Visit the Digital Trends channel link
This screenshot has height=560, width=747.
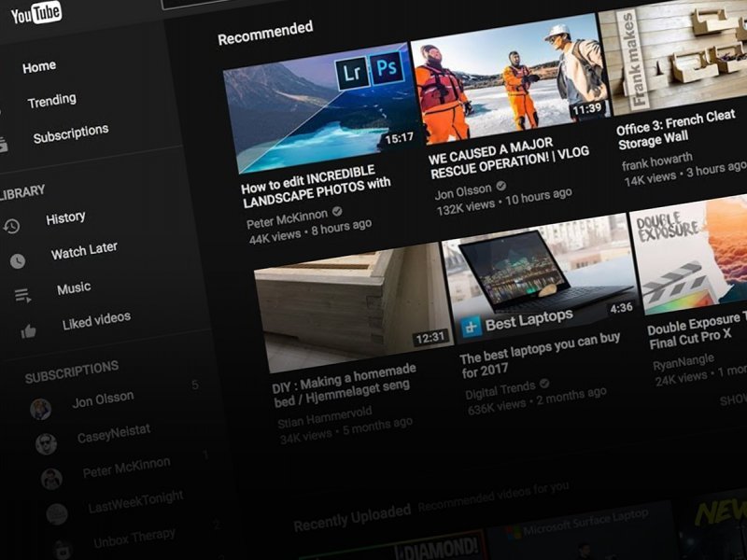click(x=500, y=391)
